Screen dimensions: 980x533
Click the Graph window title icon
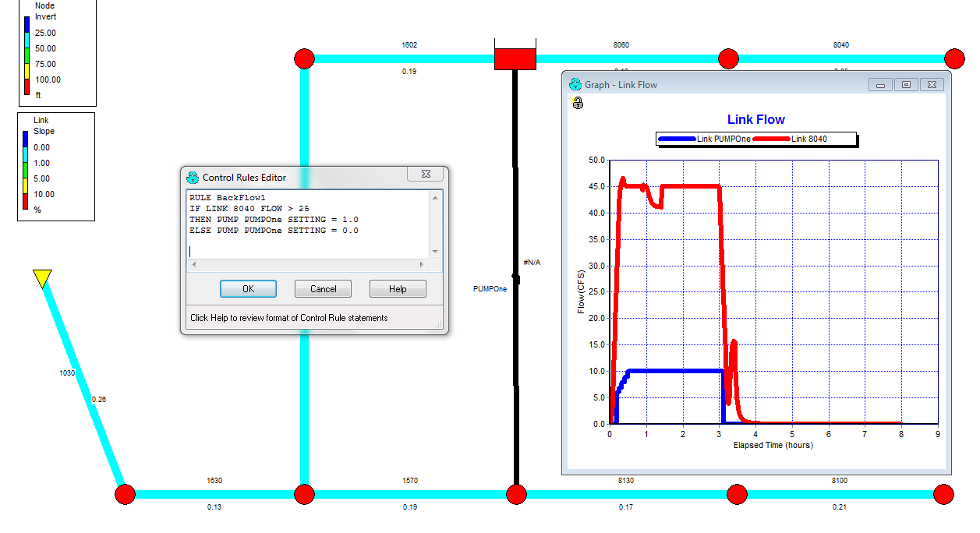pos(575,84)
